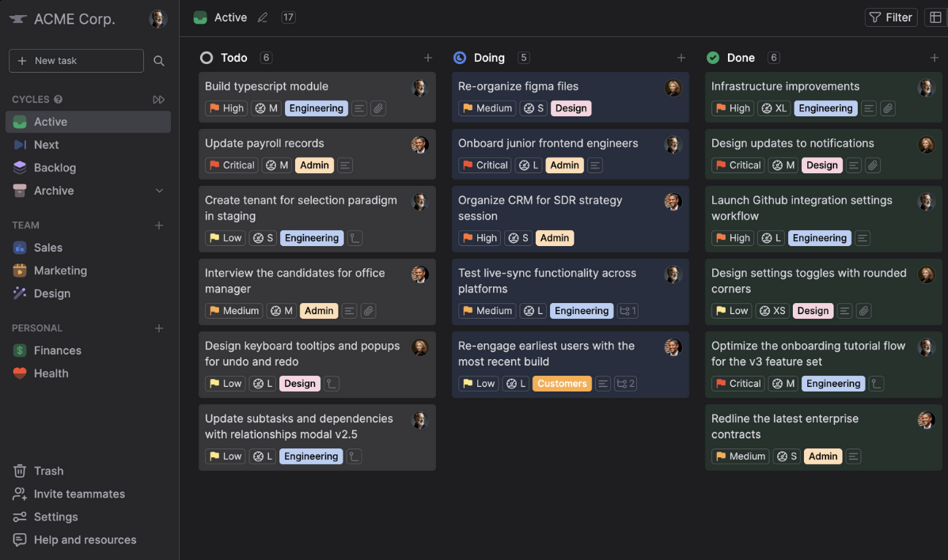
Task: Click the Cycles help question-mark icon
Action: tap(58, 100)
